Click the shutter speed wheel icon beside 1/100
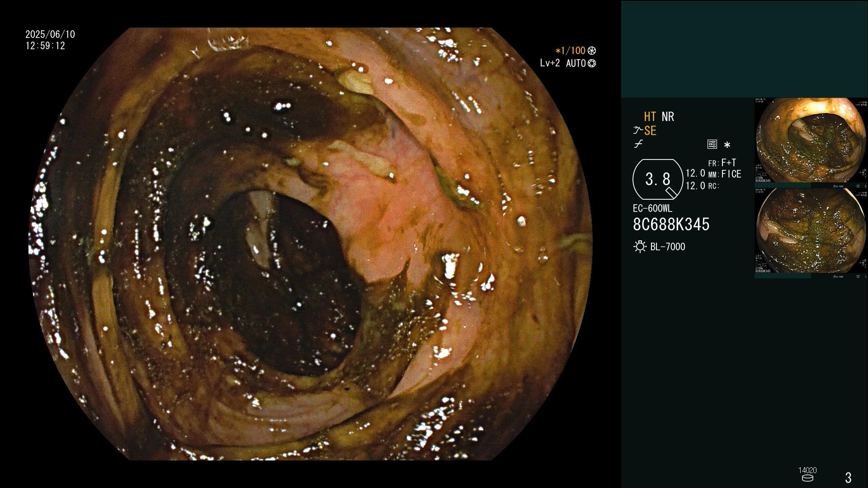Screen dimensions: 868x488 coord(591,51)
